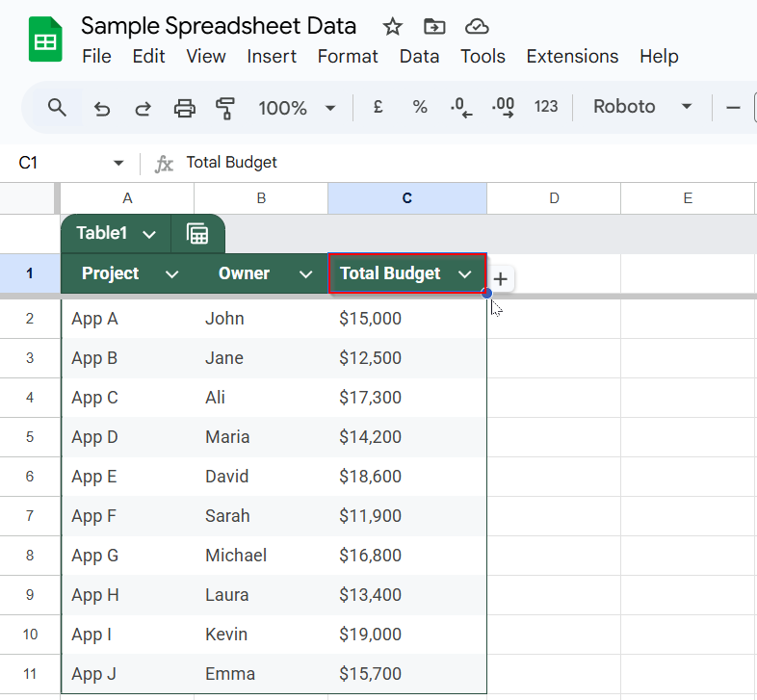Select cell containing Maria
Image resolution: width=757 pixels, height=700 pixels.
pos(261,437)
